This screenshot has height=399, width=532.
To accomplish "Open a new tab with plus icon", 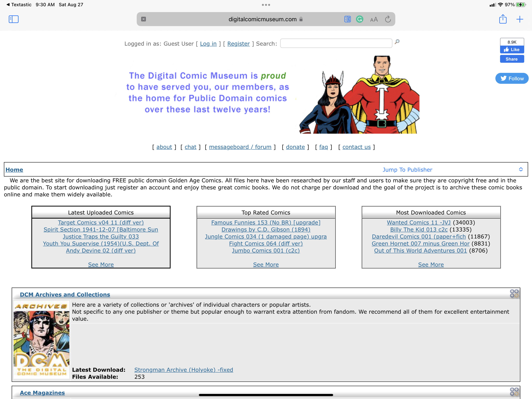I will click(520, 19).
